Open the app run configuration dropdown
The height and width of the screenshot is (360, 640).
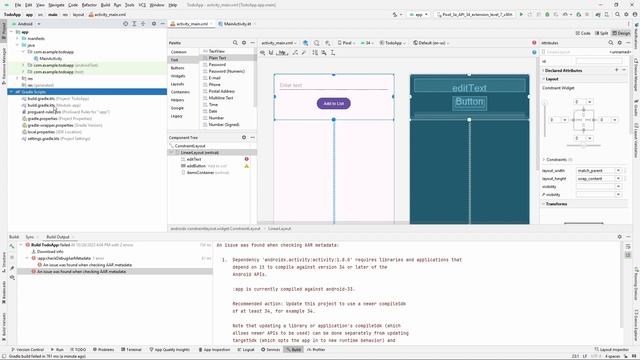[419, 14]
